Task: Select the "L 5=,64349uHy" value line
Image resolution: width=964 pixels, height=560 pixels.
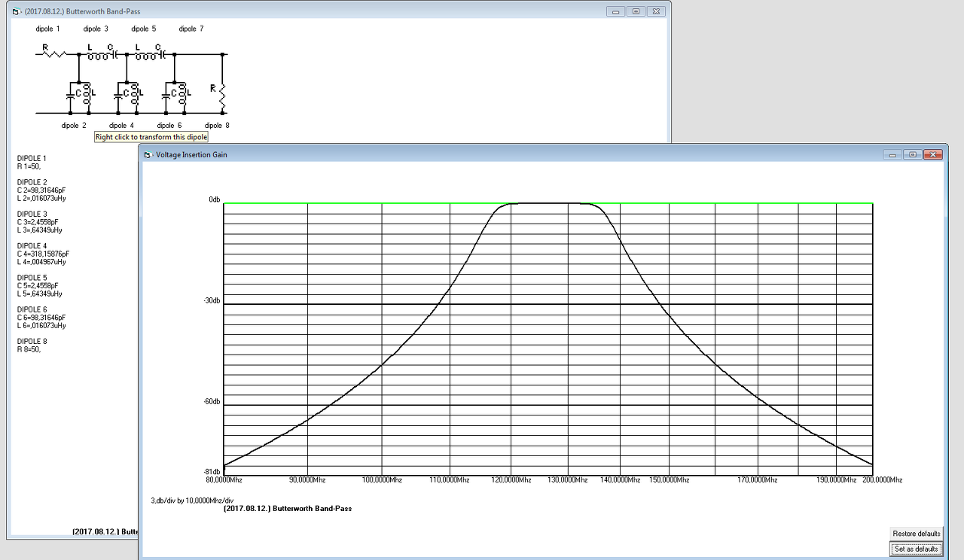Action: point(39,294)
